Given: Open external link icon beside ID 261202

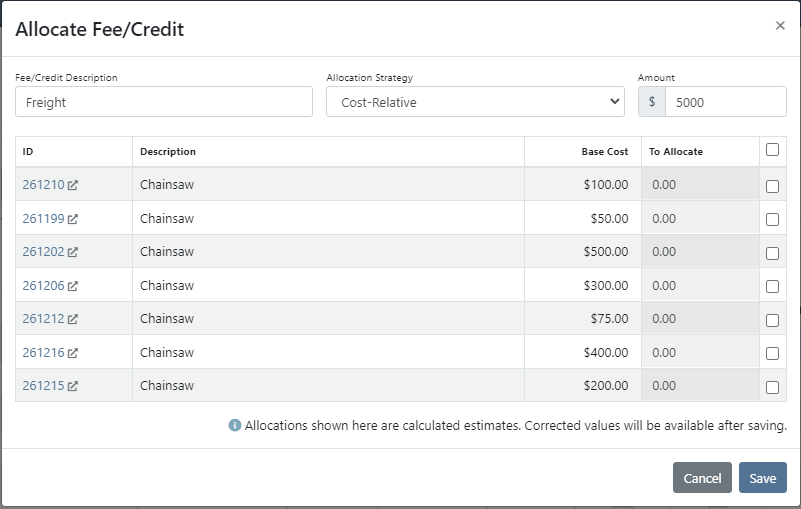Looking at the screenshot, I should [x=73, y=252].
